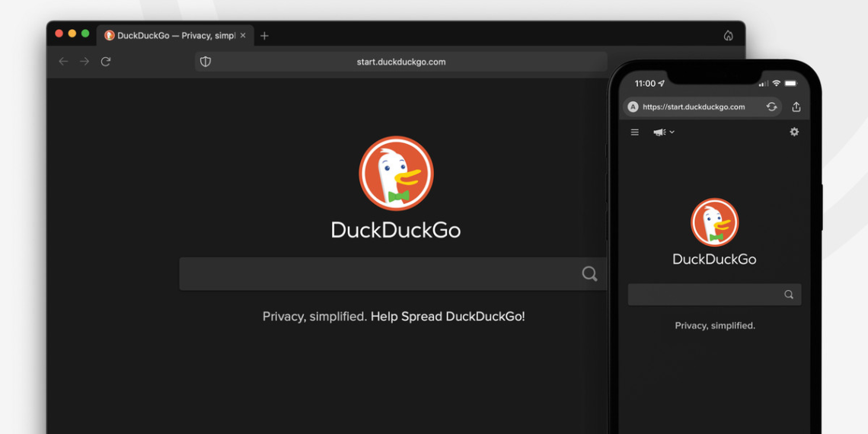Click the desktop DuckDuckGo duck logo
Image resolution: width=868 pixels, height=434 pixels.
(x=397, y=174)
